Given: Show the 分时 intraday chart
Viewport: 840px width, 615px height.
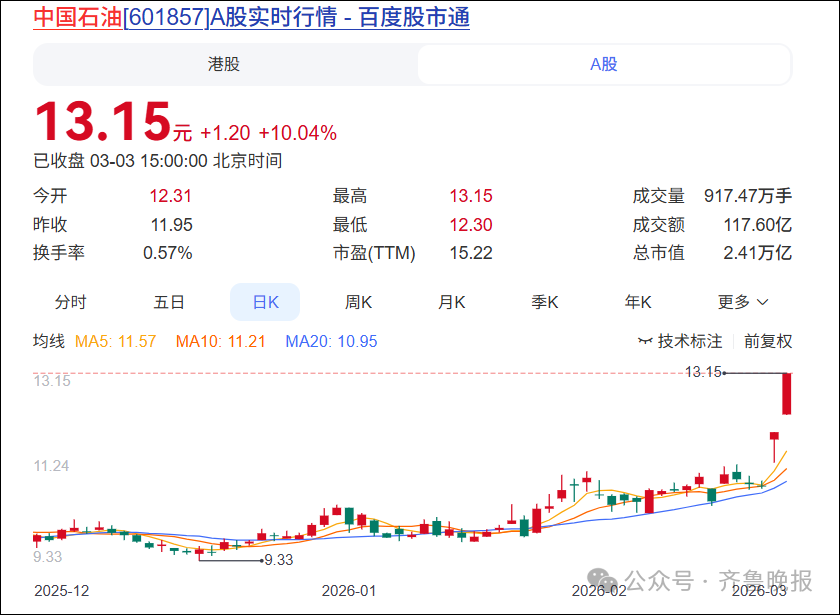Looking at the screenshot, I should pos(70,302).
